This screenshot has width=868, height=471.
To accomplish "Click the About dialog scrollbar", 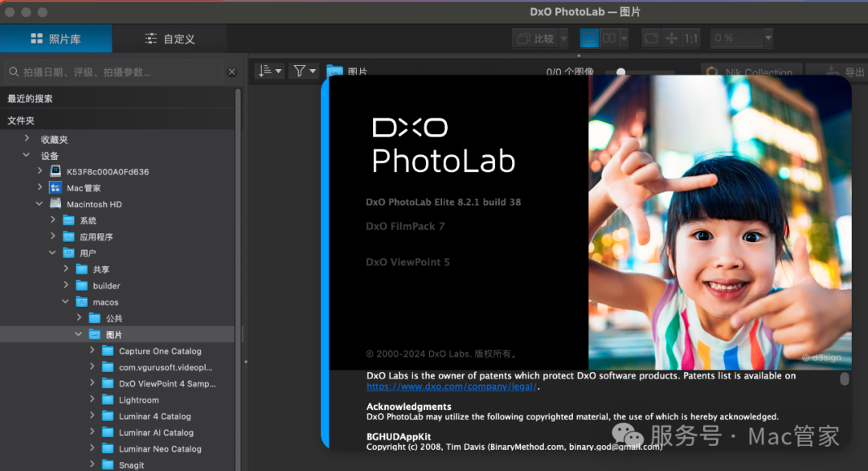I will 844,379.
